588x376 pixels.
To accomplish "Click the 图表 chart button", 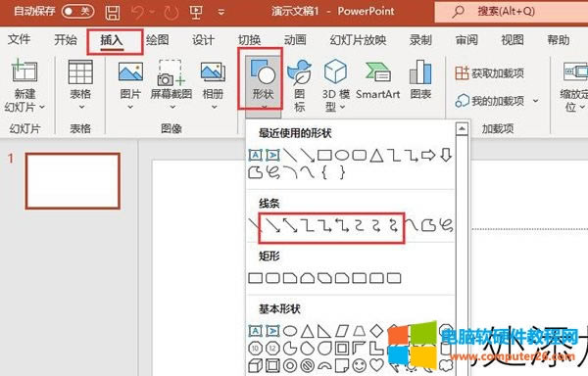I will point(420,79).
